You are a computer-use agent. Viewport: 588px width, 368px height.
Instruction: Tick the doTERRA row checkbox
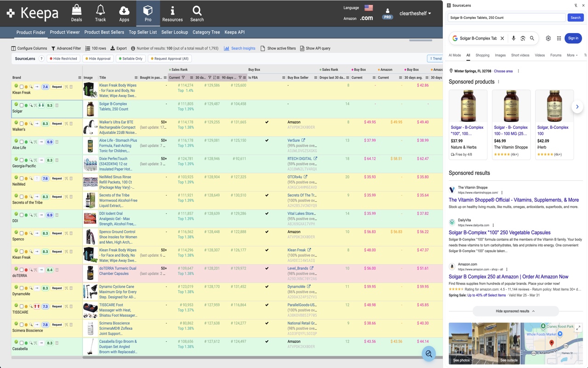[x=21, y=270]
